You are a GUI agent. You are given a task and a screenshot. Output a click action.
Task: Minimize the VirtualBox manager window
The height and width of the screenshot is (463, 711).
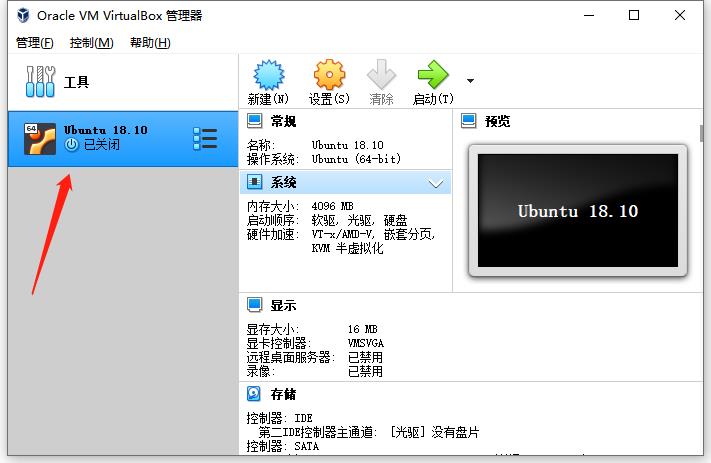click(x=589, y=15)
